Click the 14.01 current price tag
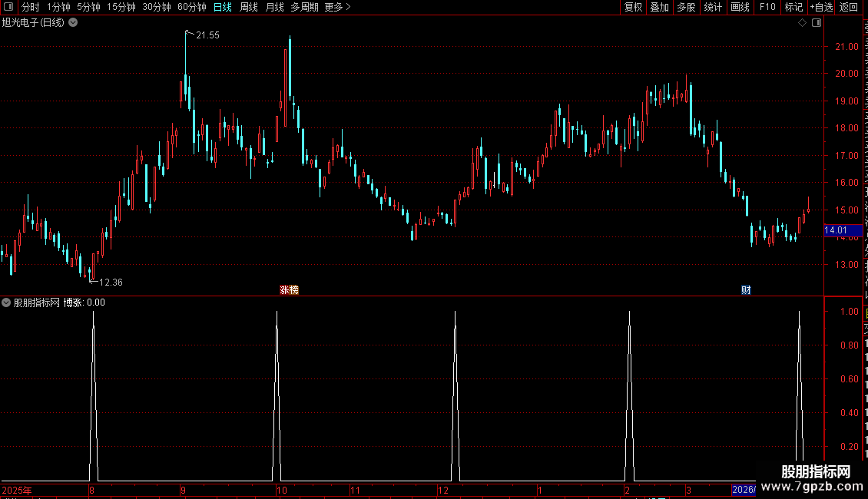The height and width of the screenshot is (499, 868). pyautogui.click(x=843, y=230)
